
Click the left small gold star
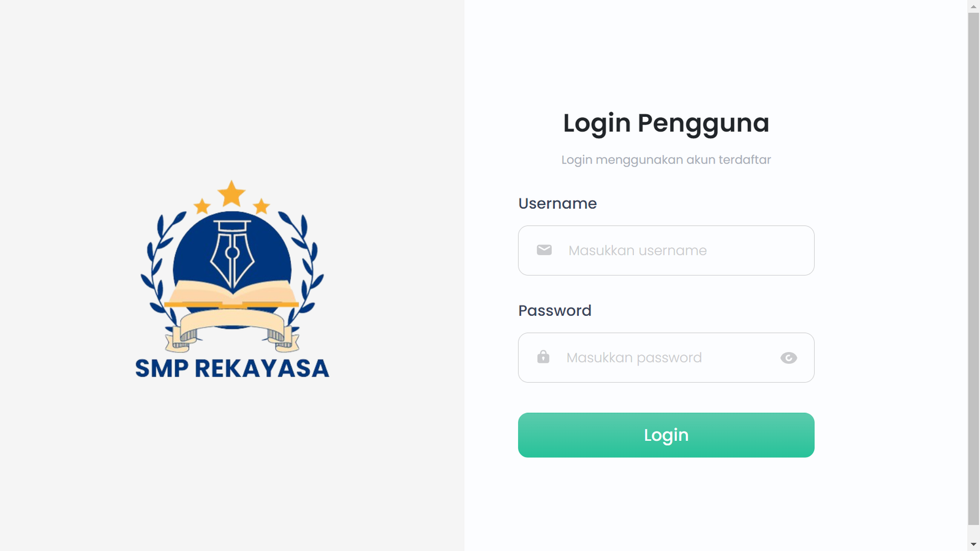point(202,206)
